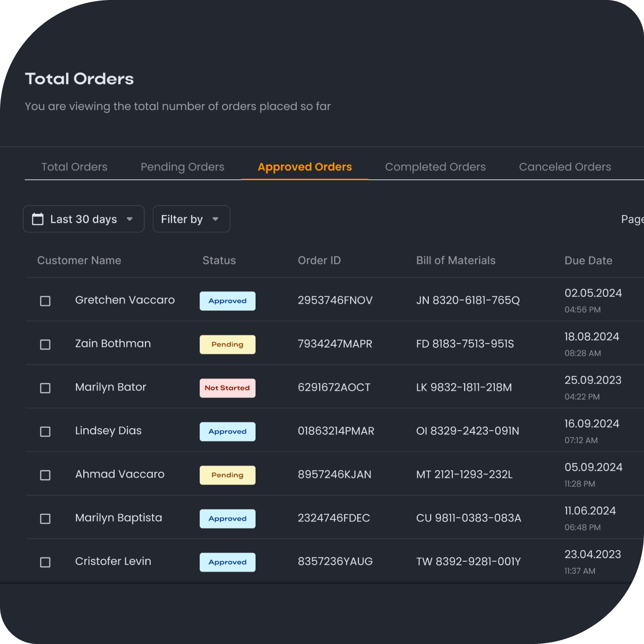Image resolution: width=644 pixels, height=644 pixels.
Task: Mark the Ahmad Vaccaro checkbox
Action: click(x=45, y=475)
